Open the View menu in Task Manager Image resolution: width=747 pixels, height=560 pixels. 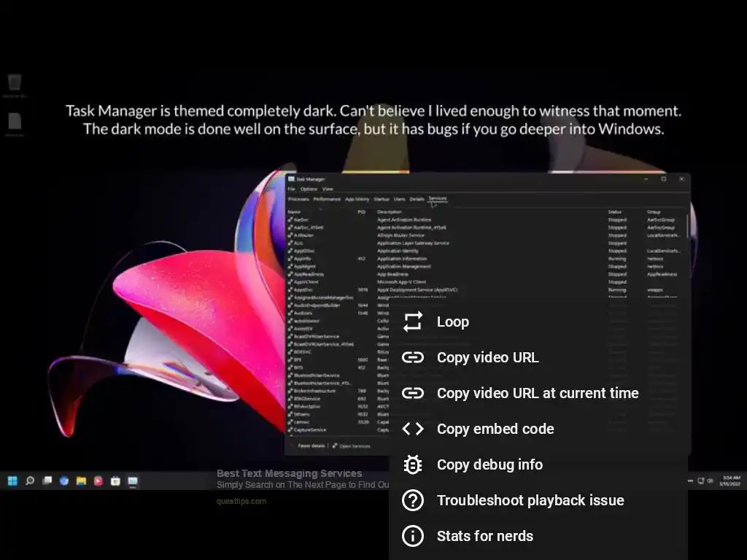328,189
